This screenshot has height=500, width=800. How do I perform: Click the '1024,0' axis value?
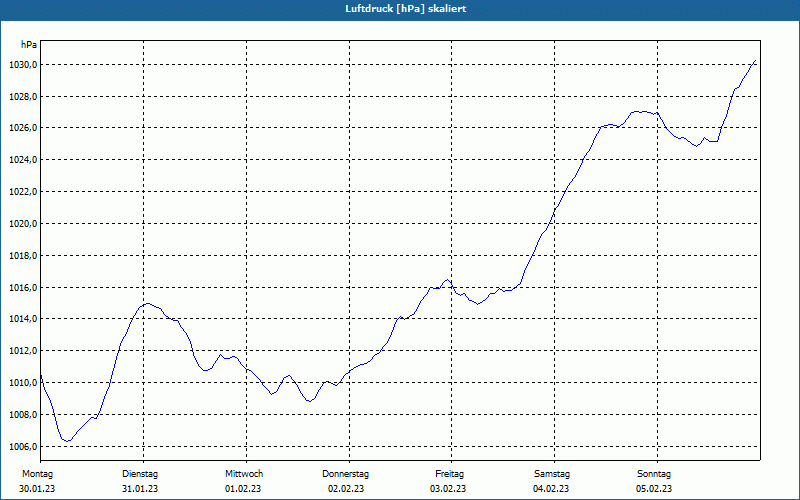click(x=22, y=160)
